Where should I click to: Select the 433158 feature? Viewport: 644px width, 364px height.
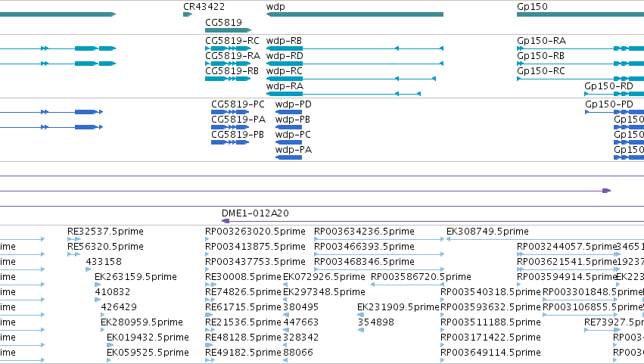[x=88, y=269]
